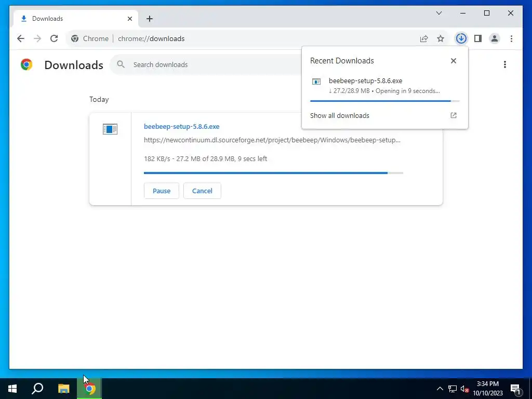Click the browser forward arrow
532x399 pixels.
tap(37, 38)
